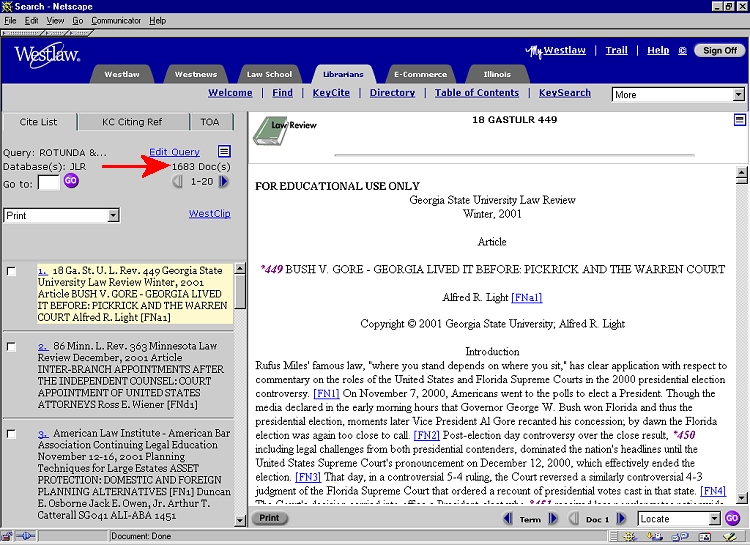Click the document scrollbar up arrow

click(741, 172)
